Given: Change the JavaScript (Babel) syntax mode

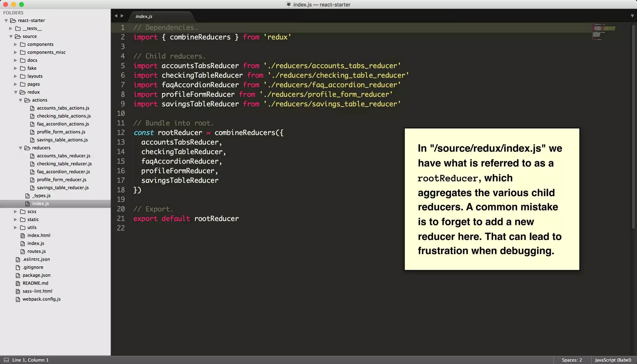Looking at the screenshot, I should [613, 360].
